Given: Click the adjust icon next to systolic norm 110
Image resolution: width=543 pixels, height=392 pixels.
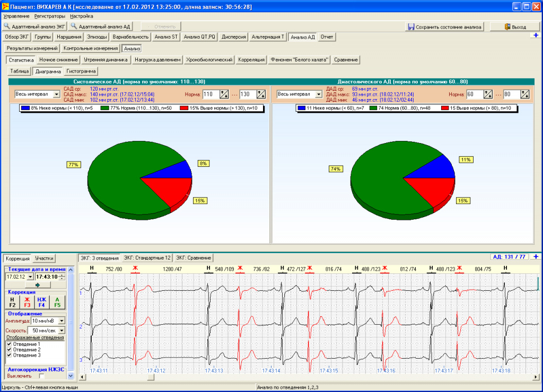Looking at the screenshot, I should click(x=224, y=94).
